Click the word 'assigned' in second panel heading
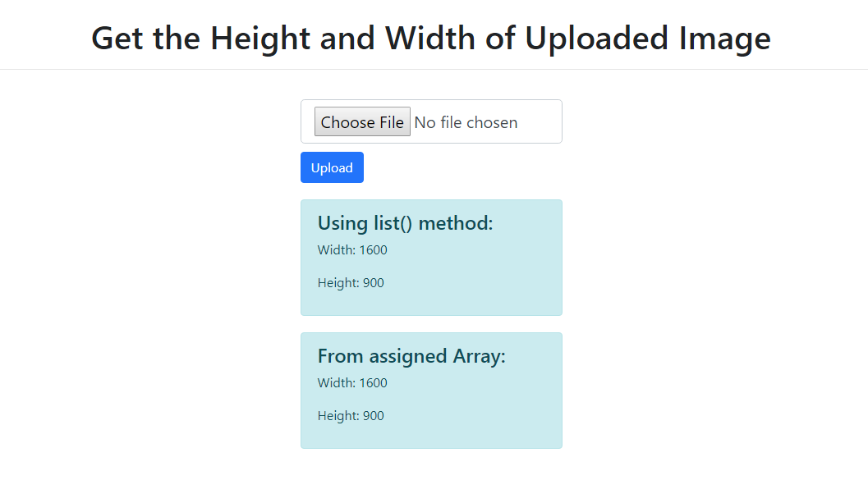The image size is (868, 480). coord(408,357)
